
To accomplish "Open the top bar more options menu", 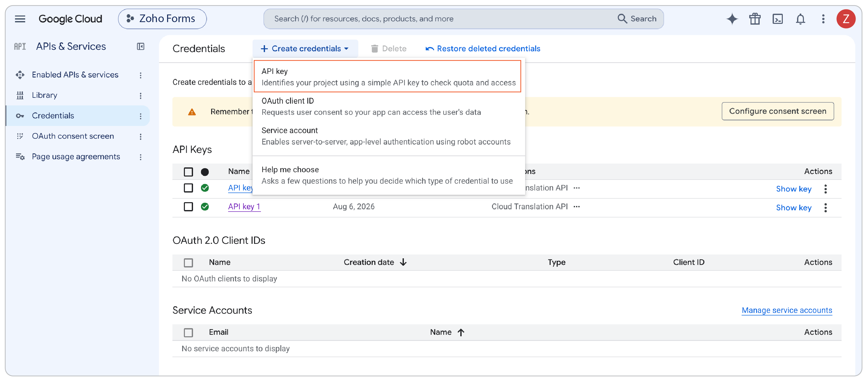I will pos(823,19).
